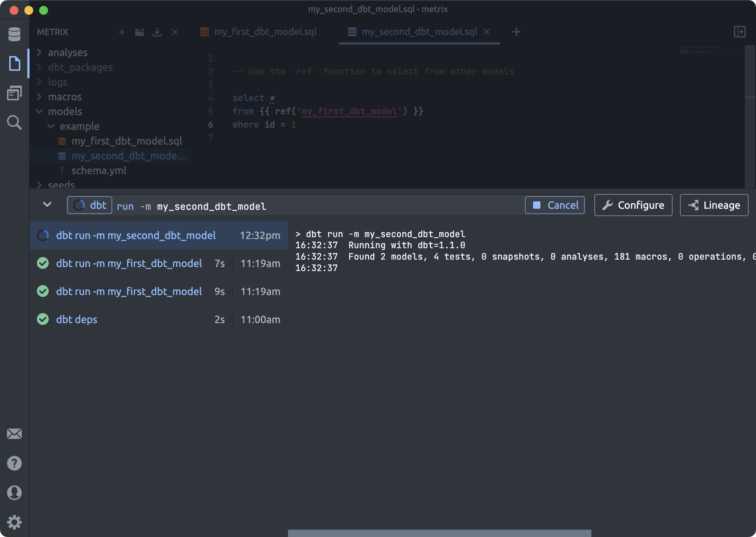Open the help question mark icon

[14, 463]
